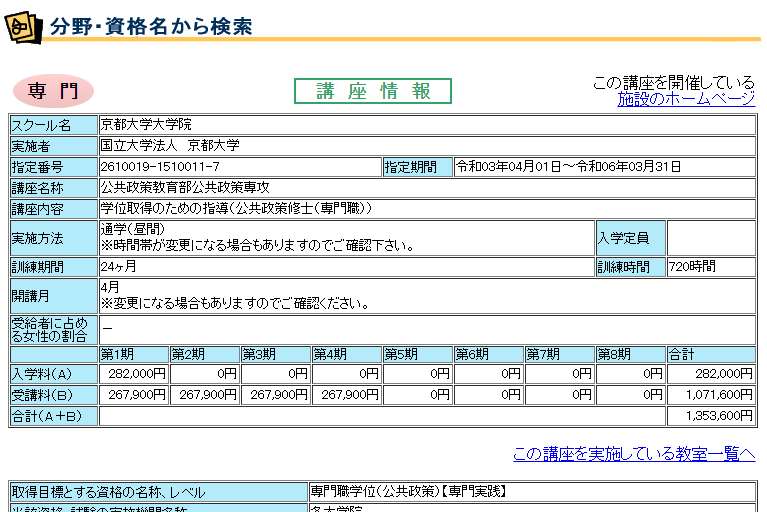This screenshot has height=512, width=767.
Task: Click the designation period 令和03年04月01日～令和06年03月31日
Action: 568,167
